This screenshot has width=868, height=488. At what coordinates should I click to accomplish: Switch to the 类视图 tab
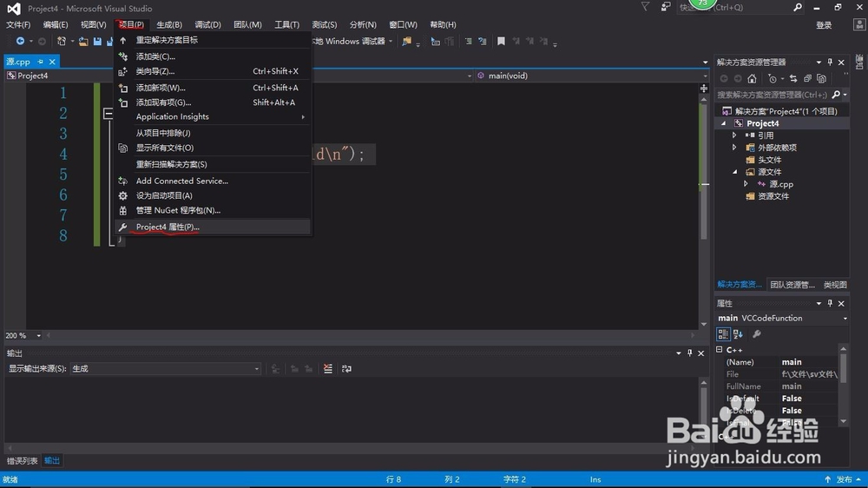point(835,285)
